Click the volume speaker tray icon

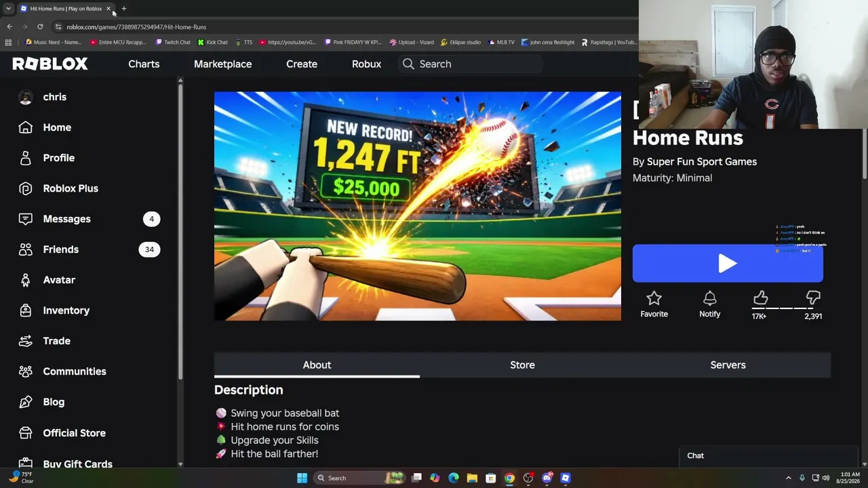point(826,478)
